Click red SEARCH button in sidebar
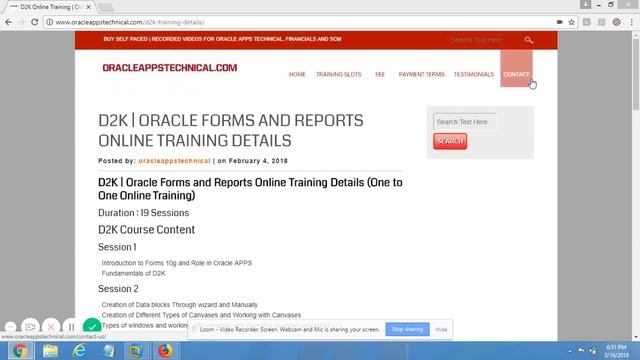 pyautogui.click(x=450, y=141)
